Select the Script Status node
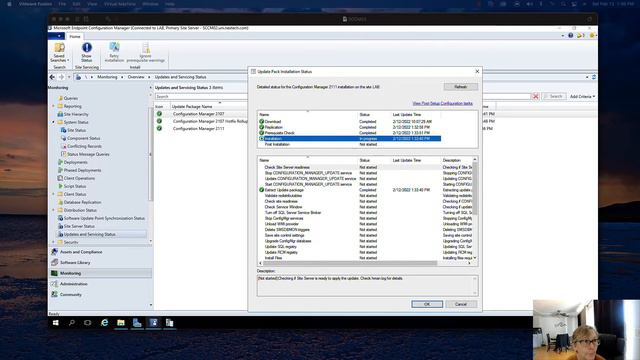Image resolution: width=640 pixels, height=360 pixels. (x=74, y=186)
